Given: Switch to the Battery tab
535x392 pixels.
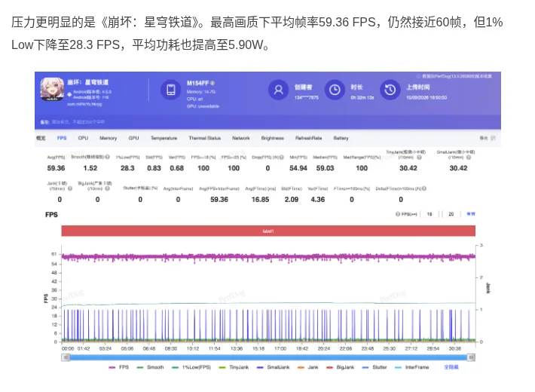Looking at the screenshot, I should pyautogui.click(x=341, y=138).
